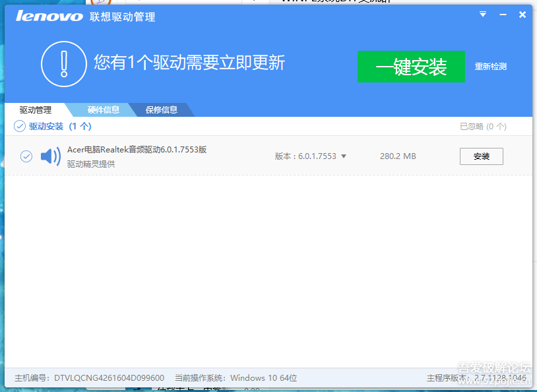Close the Lenovo driver manager window

point(522,15)
